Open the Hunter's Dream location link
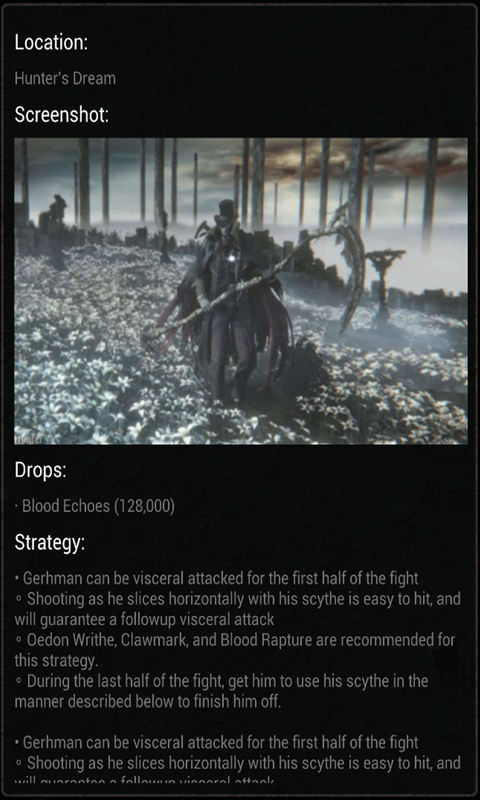Viewport: 480px width, 800px height. pos(65,79)
